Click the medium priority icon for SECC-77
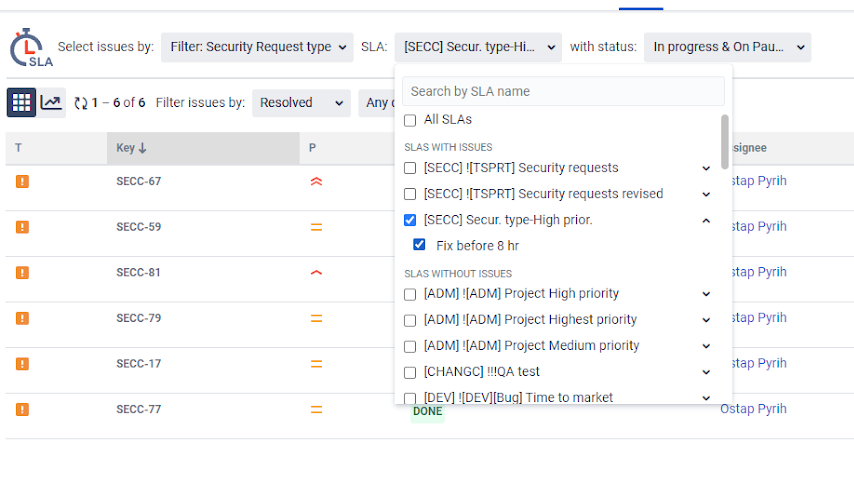 pyautogui.click(x=316, y=409)
